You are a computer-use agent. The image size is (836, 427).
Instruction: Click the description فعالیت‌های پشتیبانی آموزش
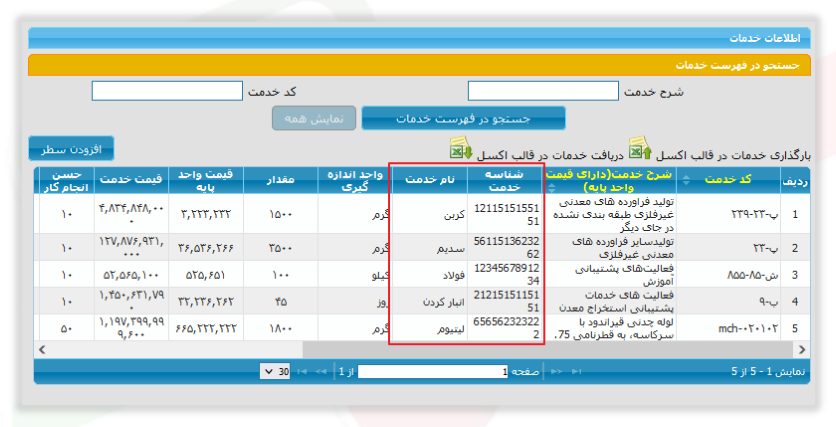click(624, 275)
